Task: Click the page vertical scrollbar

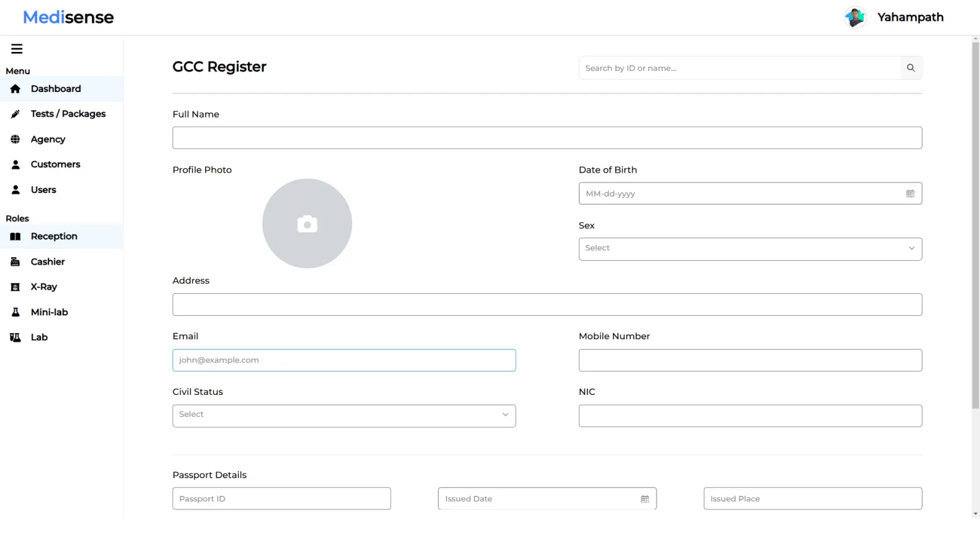Action: tap(976, 225)
